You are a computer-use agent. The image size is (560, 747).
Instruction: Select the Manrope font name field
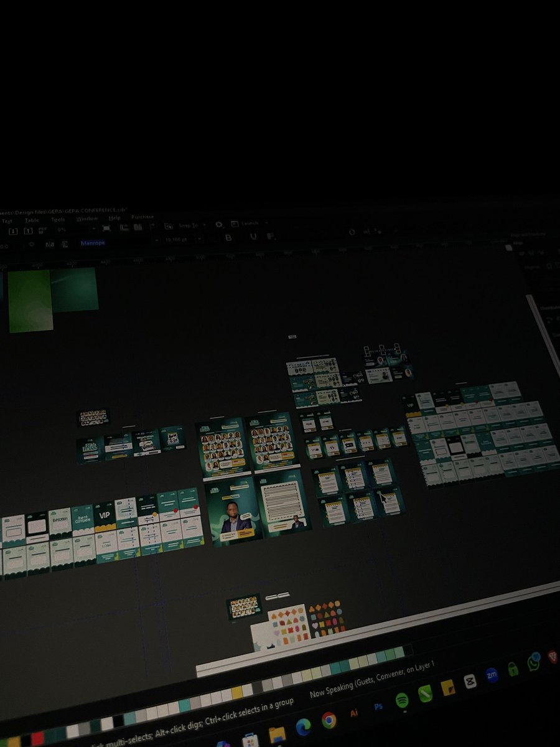[93, 242]
